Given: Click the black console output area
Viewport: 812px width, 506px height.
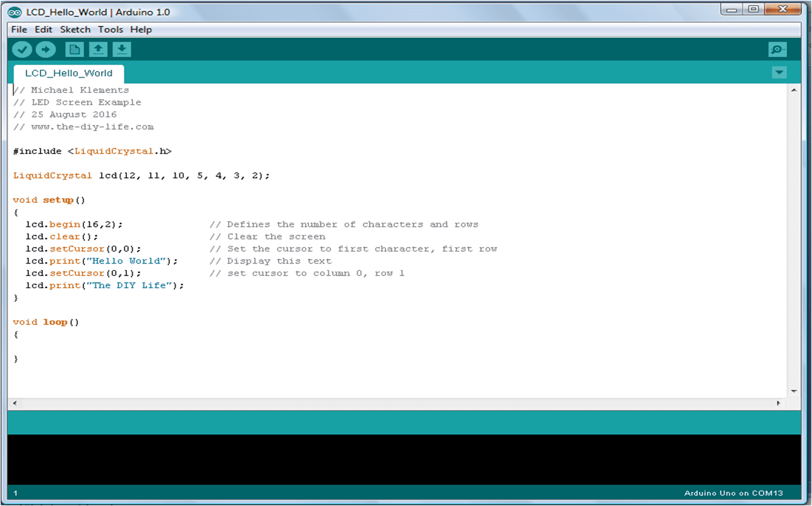Looking at the screenshot, I should (x=404, y=459).
